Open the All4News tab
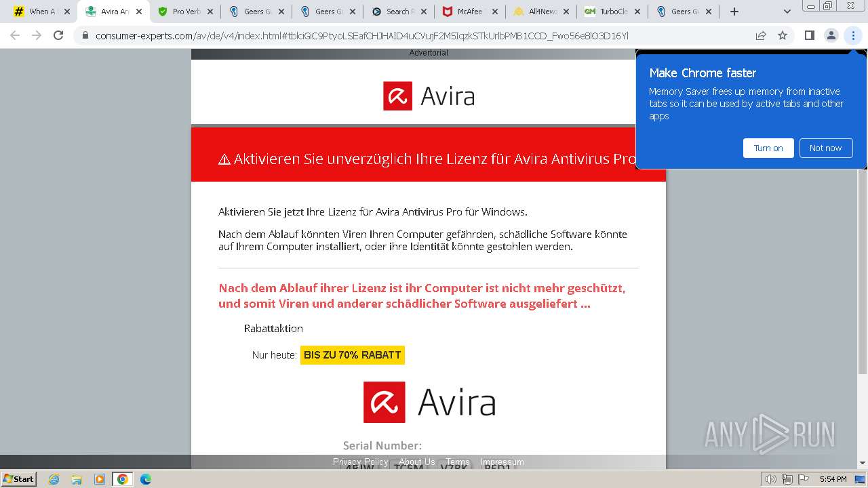This screenshot has height=488, width=868. pyautogui.click(x=541, y=12)
